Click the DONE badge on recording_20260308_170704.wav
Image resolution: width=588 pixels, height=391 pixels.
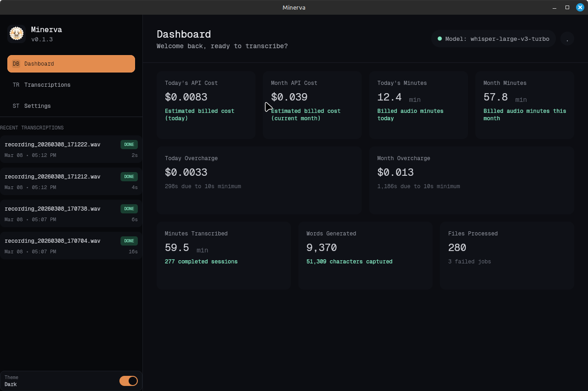click(129, 240)
